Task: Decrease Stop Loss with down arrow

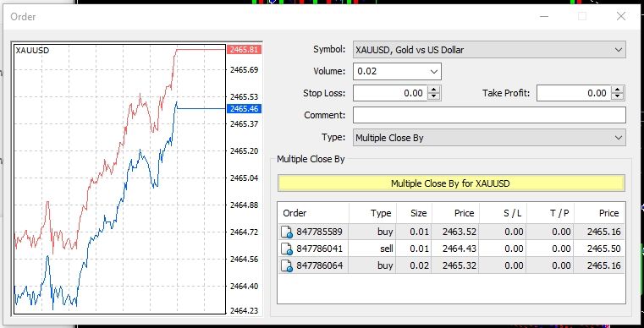Action: pos(434,97)
